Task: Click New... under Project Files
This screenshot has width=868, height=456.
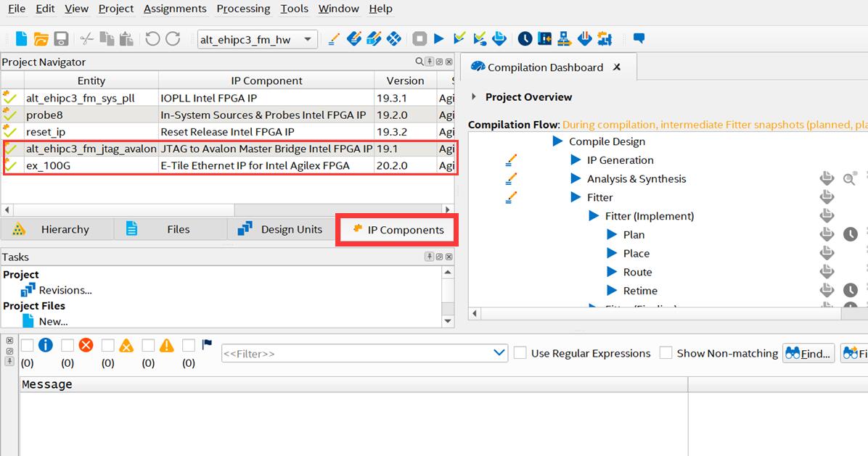Action: pyautogui.click(x=53, y=322)
